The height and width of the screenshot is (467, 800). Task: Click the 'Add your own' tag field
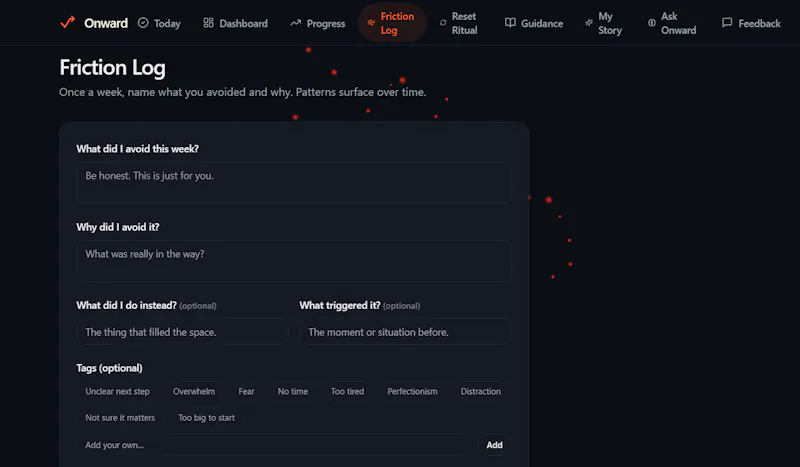pyautogui.click(x=274, y=445)
